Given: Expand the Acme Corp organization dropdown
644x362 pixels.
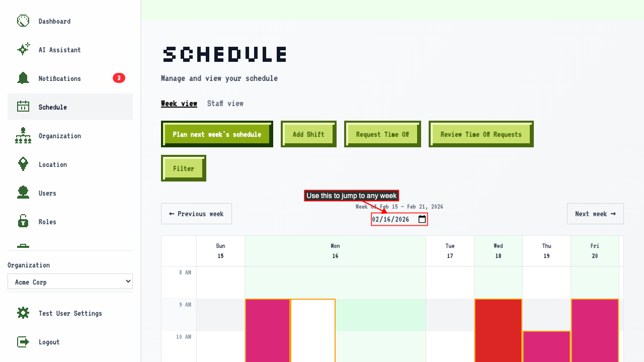Looking at the screenshot, I should click(70, 282).
